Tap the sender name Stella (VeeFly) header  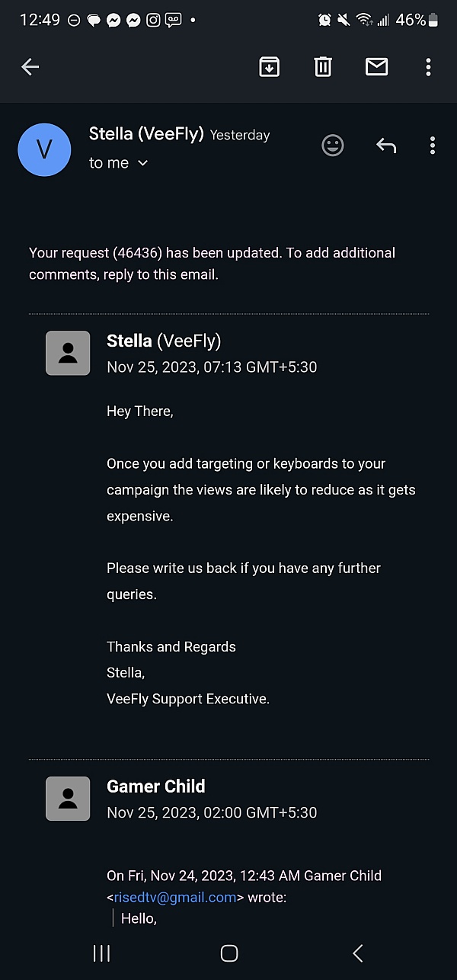(x=146, y=134)
